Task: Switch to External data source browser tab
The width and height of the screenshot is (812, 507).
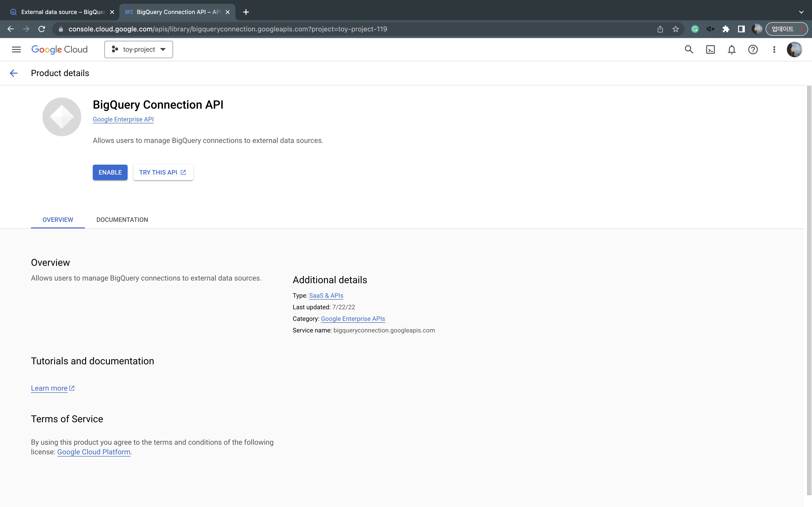Action: click(x=63, y=12)
